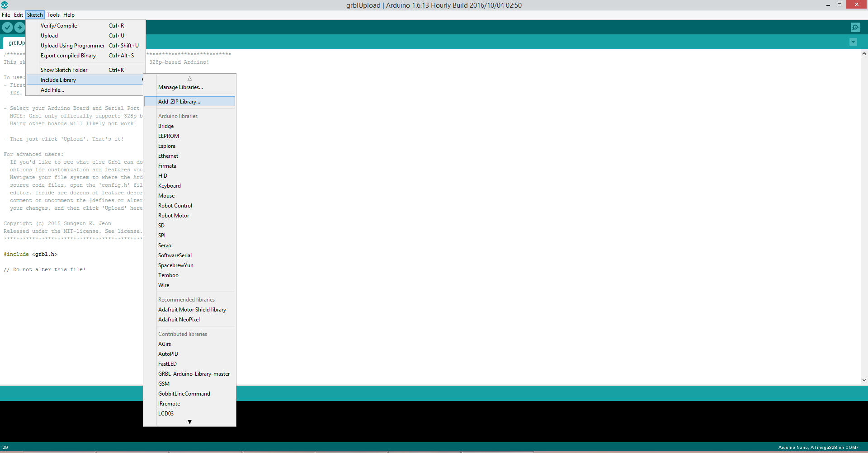Include the AutoPID library
This screenshot has height=453, width=868.
coord(189,354)
